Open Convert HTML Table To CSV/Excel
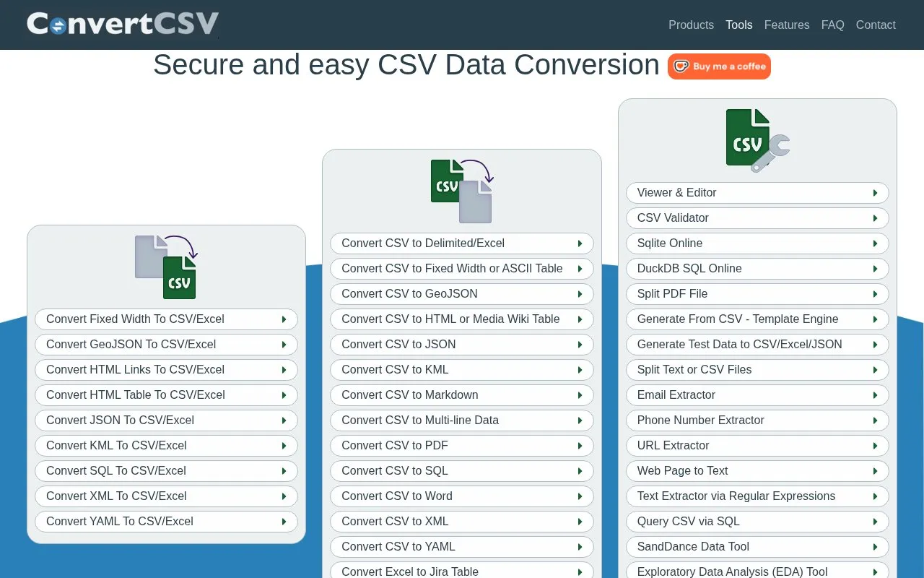Image resolution: width=924 pixels, height=578 pixels. tap(166, 395)
